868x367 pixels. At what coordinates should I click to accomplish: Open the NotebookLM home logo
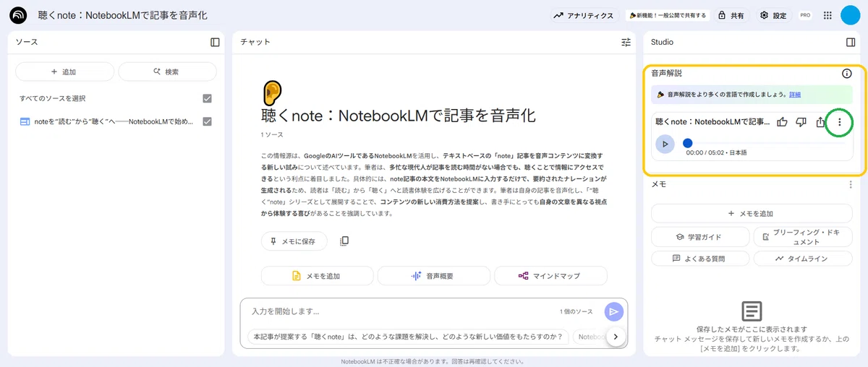point(19,15)
